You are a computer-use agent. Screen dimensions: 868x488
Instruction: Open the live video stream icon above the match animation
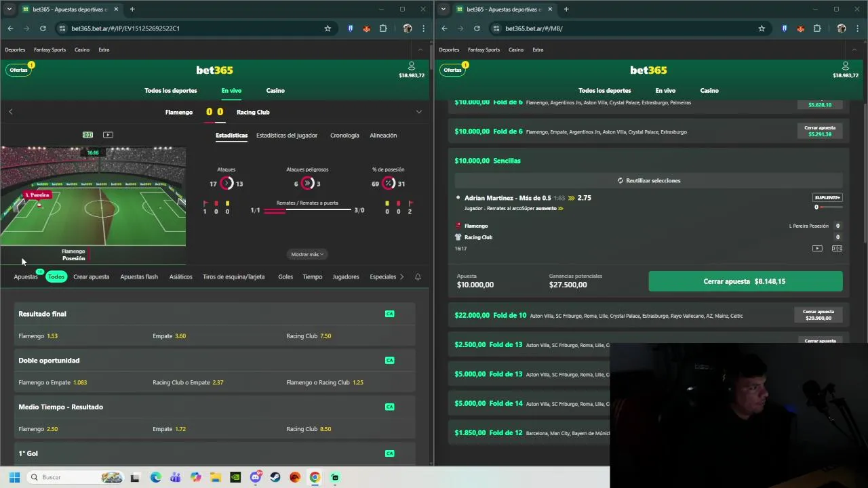[108, 135]
